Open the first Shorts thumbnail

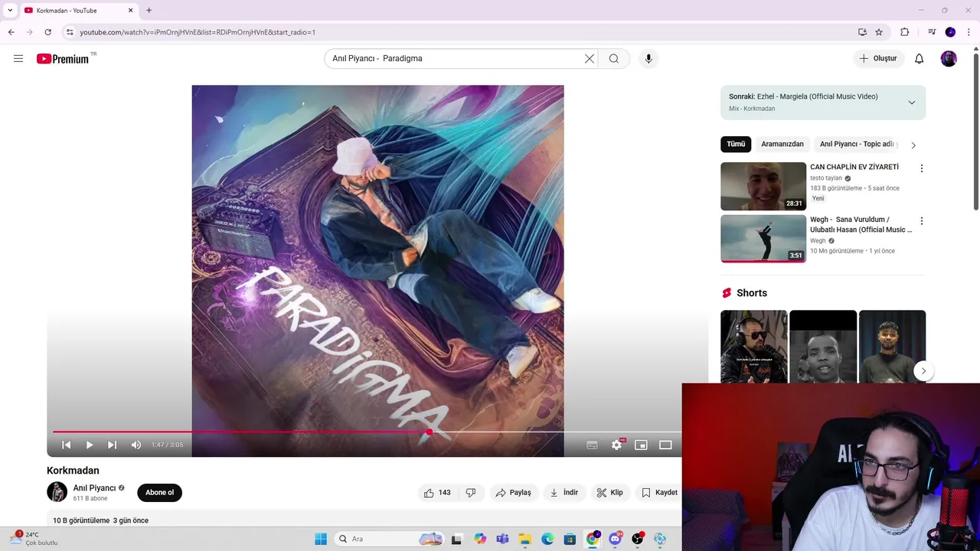tap(753, 347)
